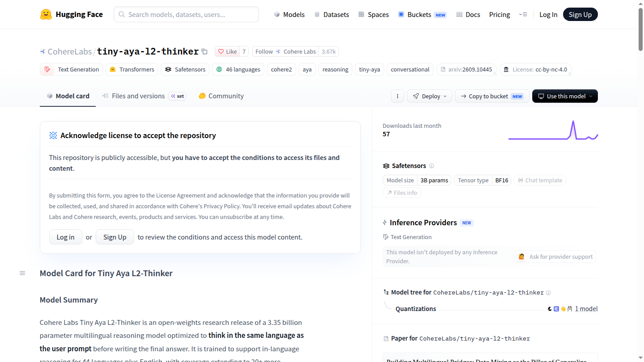Open the Deploy dropdown
Image resolution: width=644 pixels, height=362 pixels.
pos(429,96)
